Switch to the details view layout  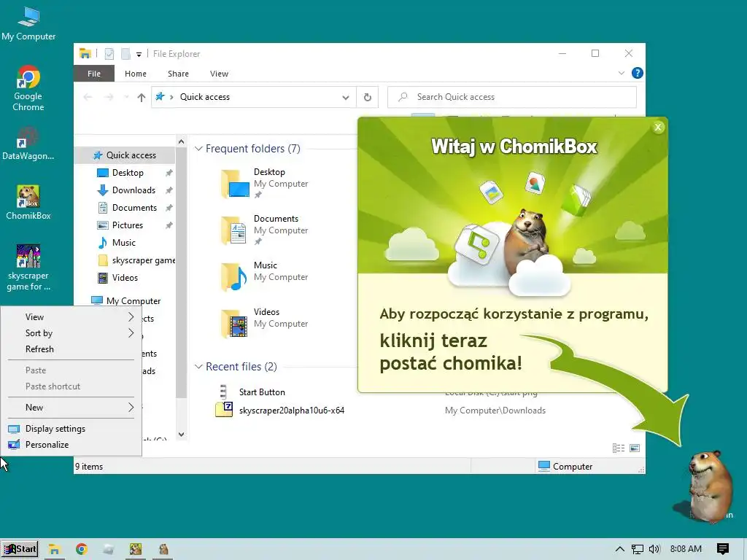[619, 448]
